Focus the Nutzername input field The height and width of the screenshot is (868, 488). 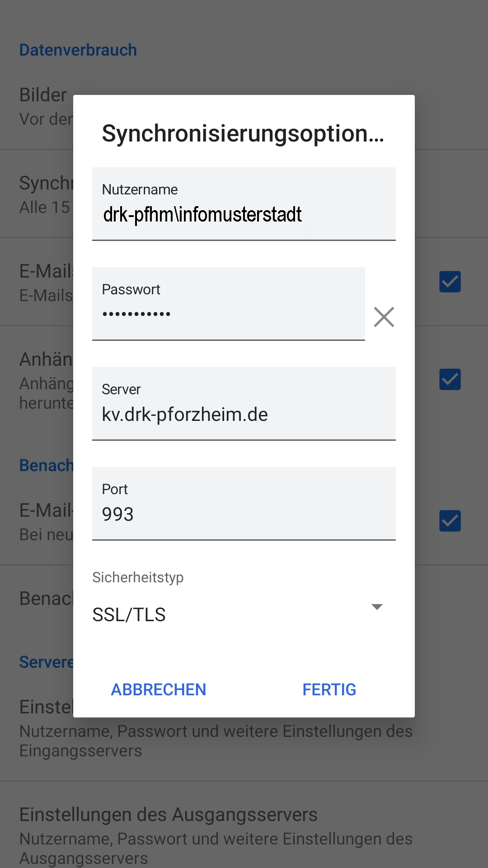[x=244, y=204]
